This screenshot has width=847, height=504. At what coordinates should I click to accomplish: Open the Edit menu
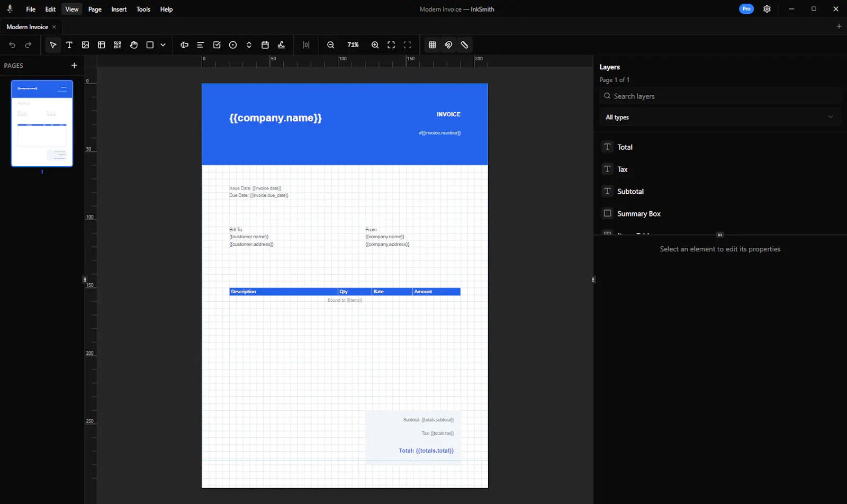[x=50, y=9]
